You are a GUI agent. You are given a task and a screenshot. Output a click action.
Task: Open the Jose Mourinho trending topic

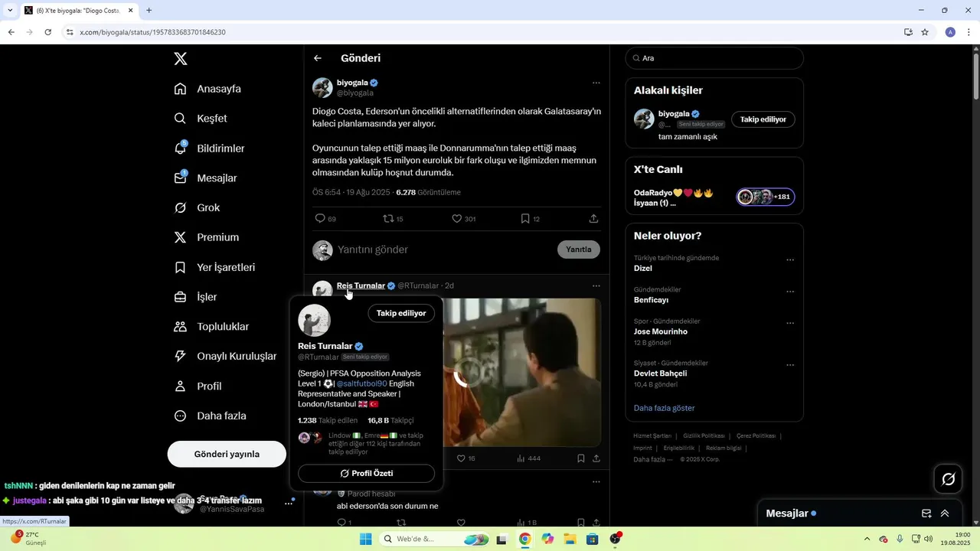pos(660,332)
